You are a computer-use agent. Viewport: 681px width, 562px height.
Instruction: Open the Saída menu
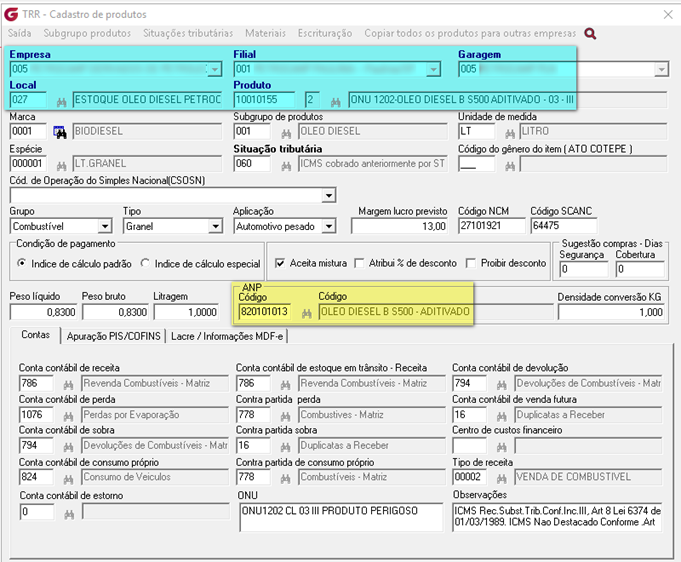click(x=20, y=33)
